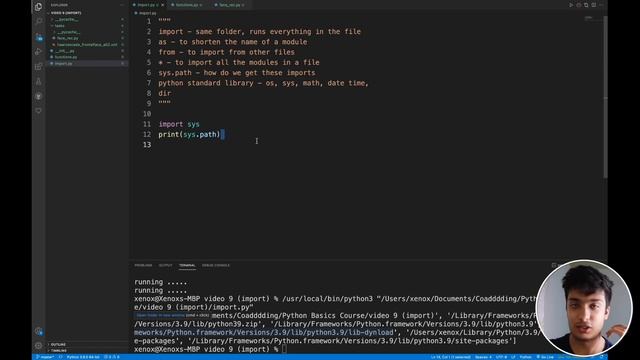This screenshot has height=360, width=640.
Task: Switch to the face_rec.py editor tab
Action: coord(229,5)
